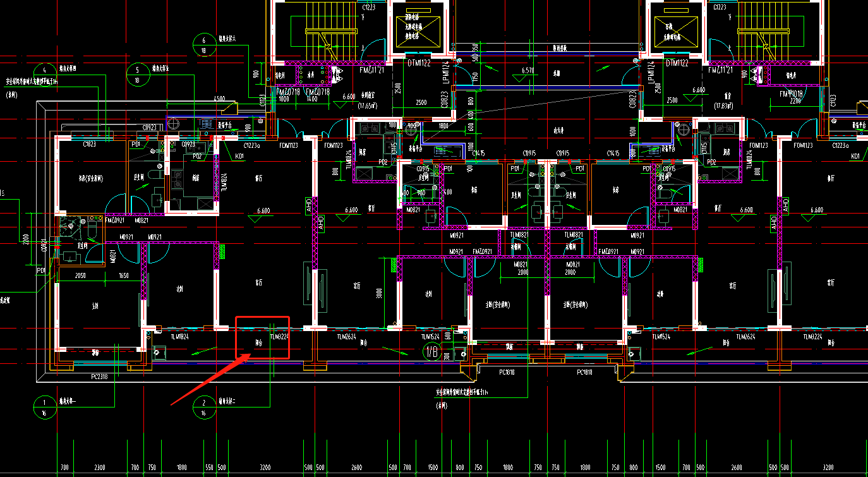Image resolution: width=868 pixels, height=477 pixels.
Task: Click the C1823 window label
Action: pyautogui.click(x=89, y=144)
